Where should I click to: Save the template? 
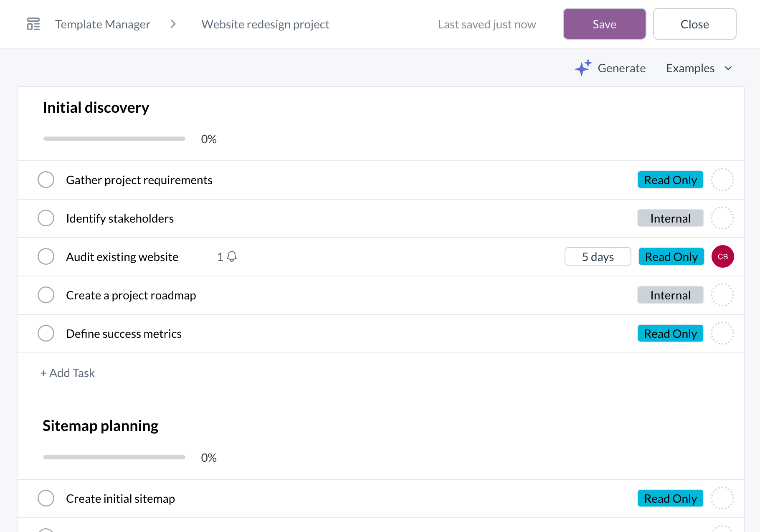604,24
